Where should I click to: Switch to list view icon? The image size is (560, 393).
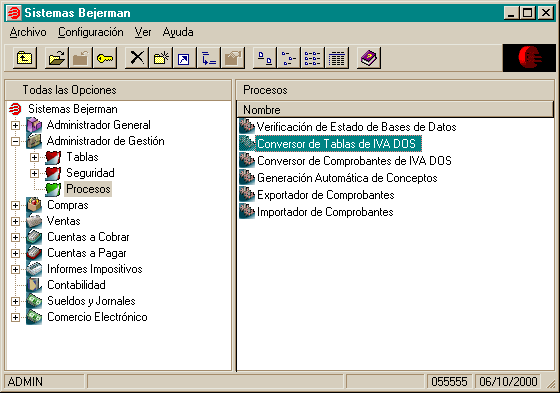[x=312, y=58]
